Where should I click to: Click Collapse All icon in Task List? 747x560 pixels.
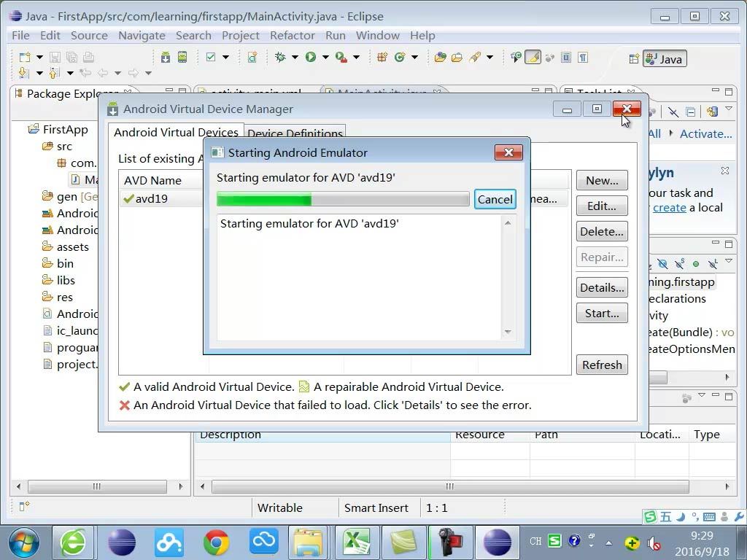[x=690, y=112]
